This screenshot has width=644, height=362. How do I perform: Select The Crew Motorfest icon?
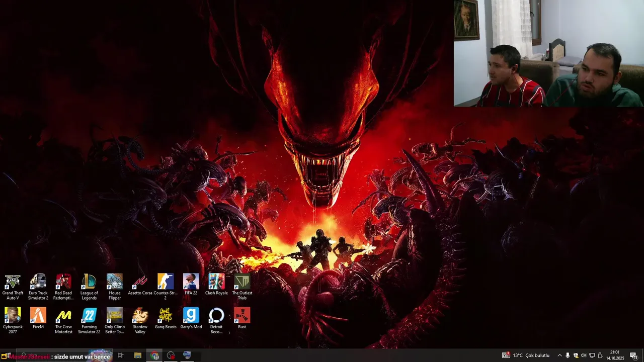pos(63,321)
